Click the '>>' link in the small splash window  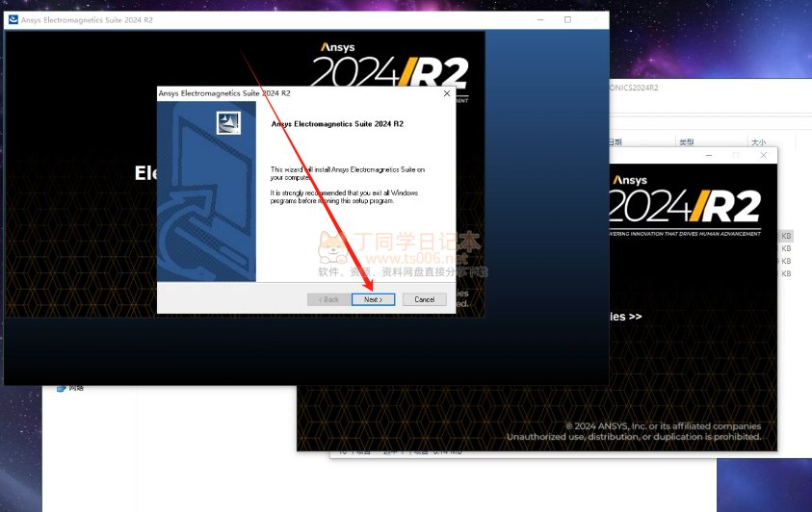tap(635, 317)
